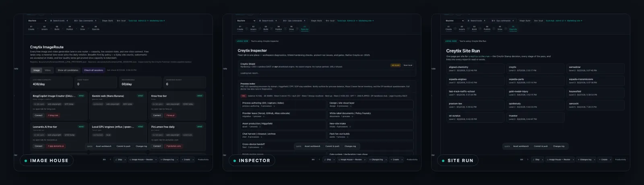This screenshot has height=185, width=644.
Task: Connect the PicLumen free daily lane
Action: [157, 146]
